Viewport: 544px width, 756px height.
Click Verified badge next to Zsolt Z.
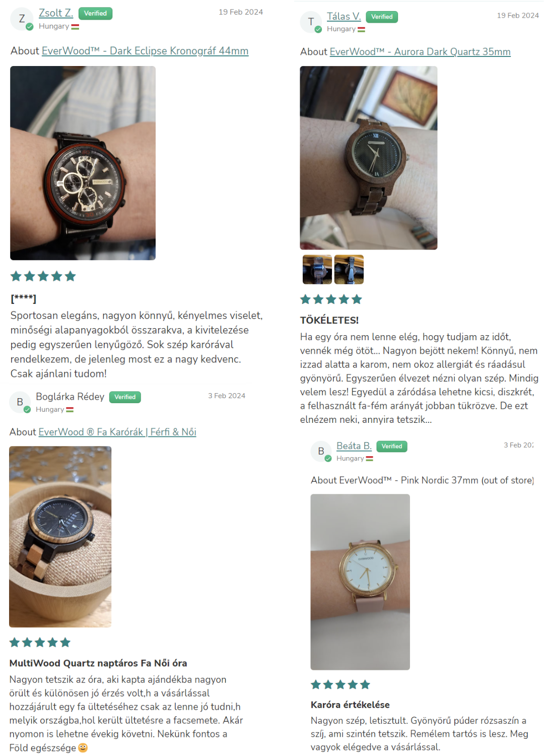click(95, 14)
